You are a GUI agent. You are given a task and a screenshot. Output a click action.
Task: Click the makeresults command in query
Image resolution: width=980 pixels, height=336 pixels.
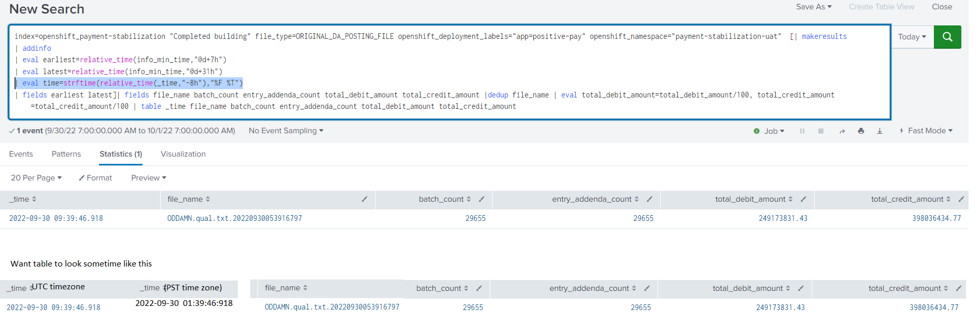pyautogui.click(x=824, y=36)
